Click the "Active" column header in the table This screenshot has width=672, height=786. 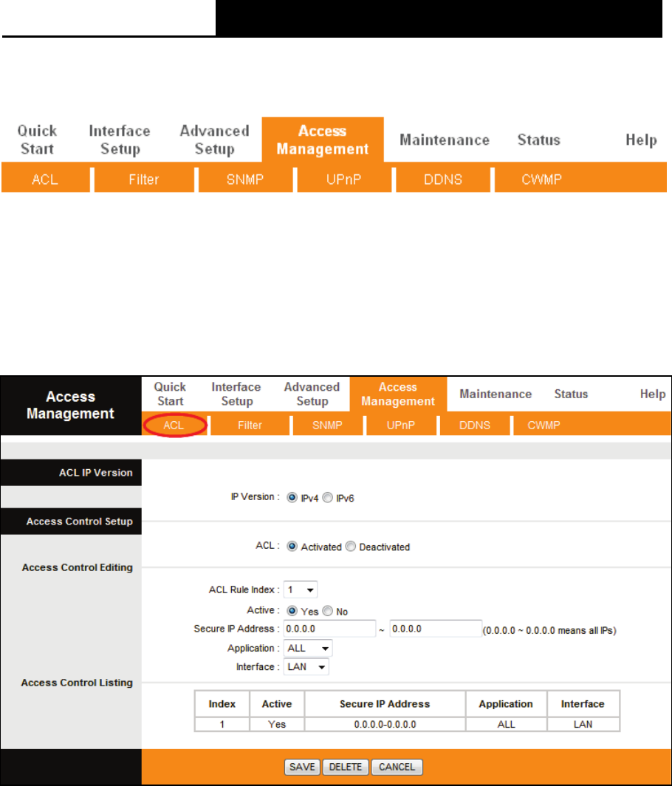pos(277,704)
